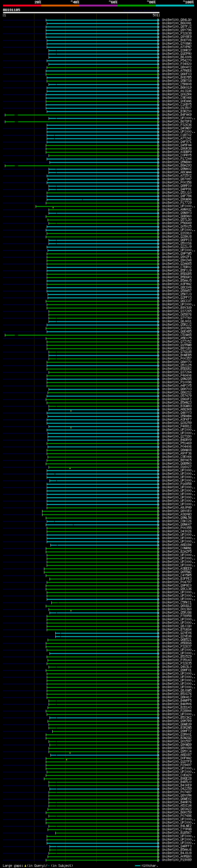Select hit label UniRef100_B5AAJ5
This screenshot has height=868, width=197.
click(x=177, y=281)
